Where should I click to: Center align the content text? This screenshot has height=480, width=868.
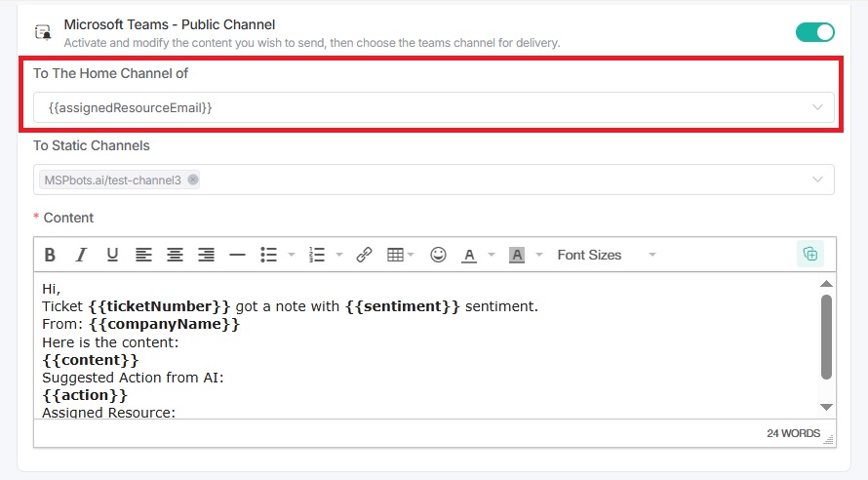click(x=175, y=255)
